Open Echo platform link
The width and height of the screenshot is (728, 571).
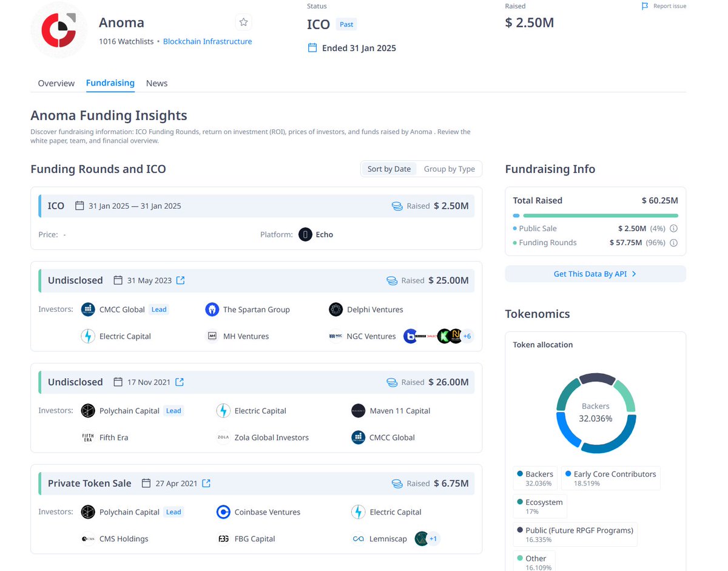[325, 234]
